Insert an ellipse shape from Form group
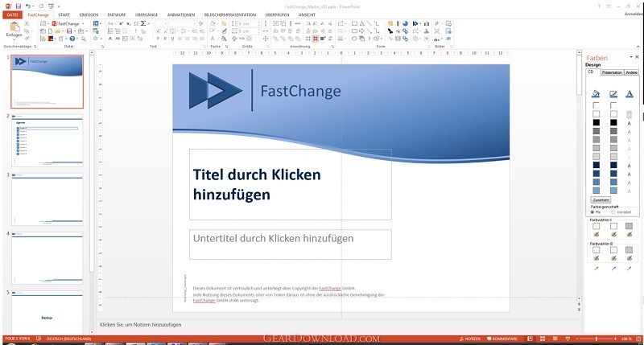This screenshot has width=644, height=345. point(354,39)
